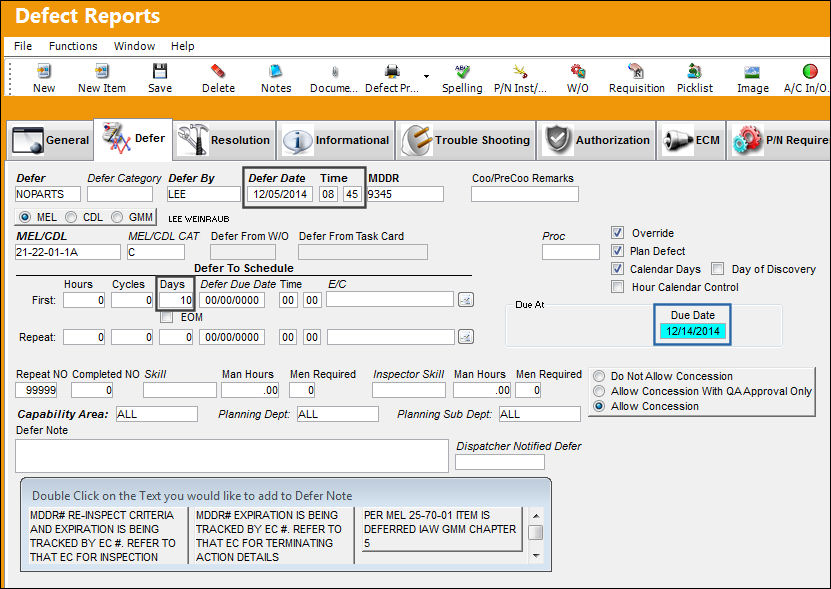Check the EOM checkbox

tap(167, 317)
